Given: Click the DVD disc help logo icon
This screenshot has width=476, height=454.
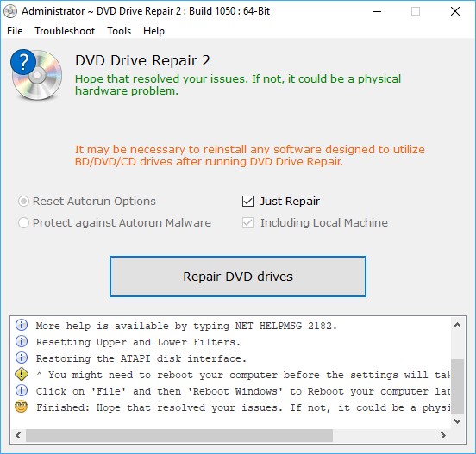Looking at the screenshot, I should pos(36,75).
